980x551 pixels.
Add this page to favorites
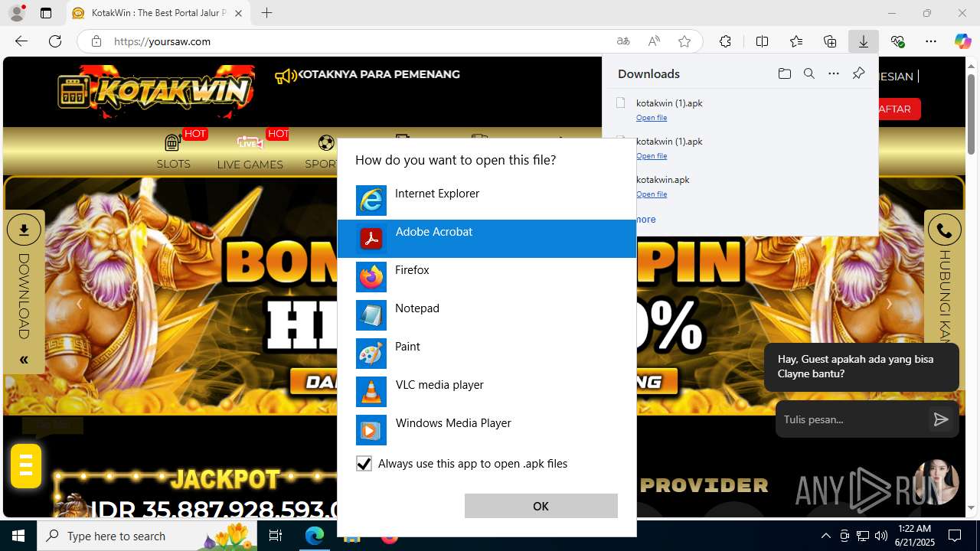(x=684, y=41)
